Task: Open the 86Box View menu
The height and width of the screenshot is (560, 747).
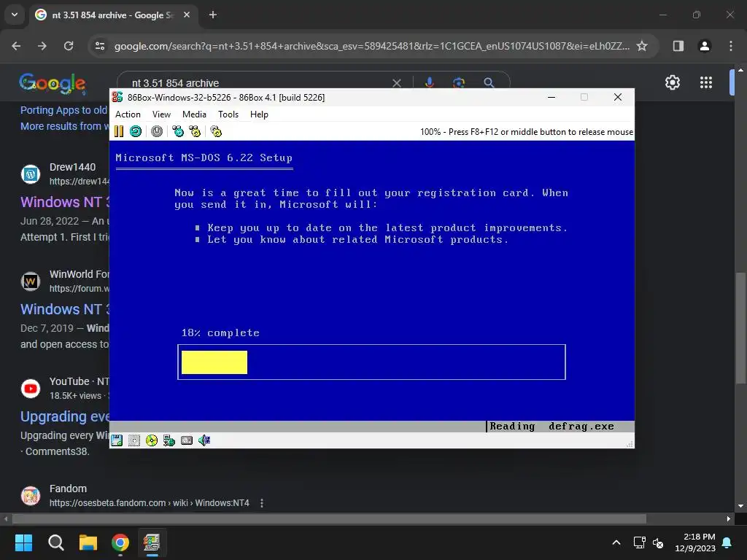Action: [161, 114]
